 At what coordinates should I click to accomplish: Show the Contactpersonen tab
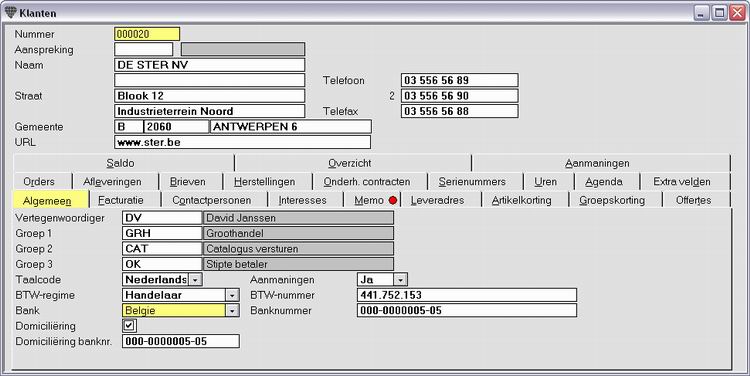pos(214,200)
